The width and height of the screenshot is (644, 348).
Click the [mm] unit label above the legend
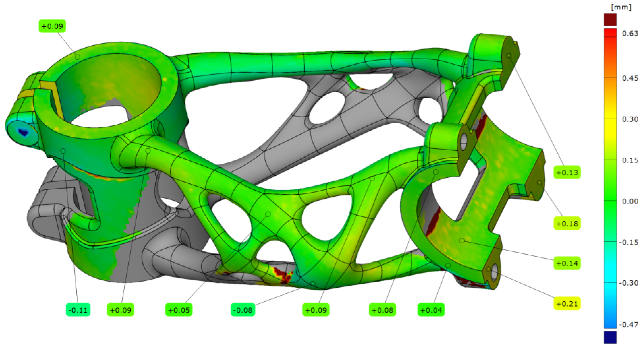(621, 7)
